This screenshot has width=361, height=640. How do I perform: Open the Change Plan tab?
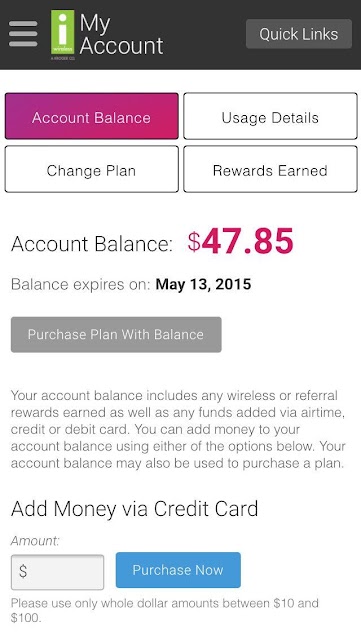91,169
